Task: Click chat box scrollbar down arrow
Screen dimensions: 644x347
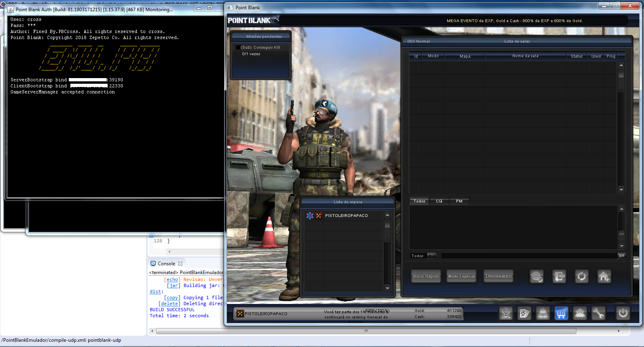Action: pyautogui.click(x=621, y=246)
